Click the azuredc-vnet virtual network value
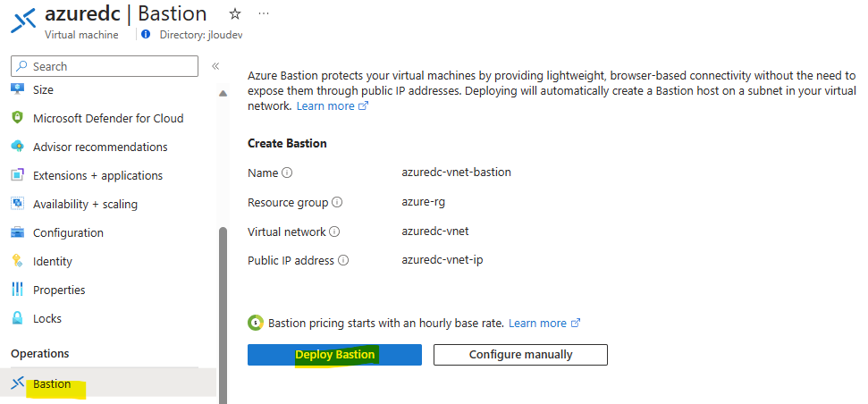 pos(435,231)
